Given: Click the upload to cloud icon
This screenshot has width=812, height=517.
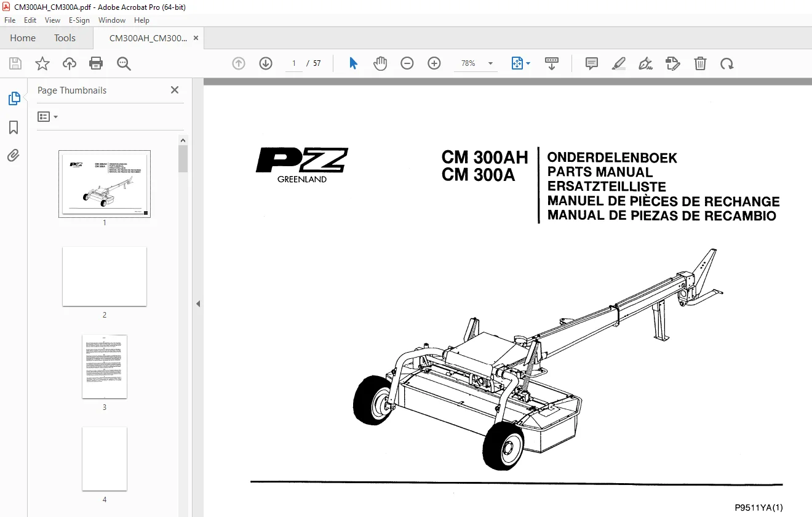Looking at the screenshot, I should pyautogui.click(x=70, y=63).
